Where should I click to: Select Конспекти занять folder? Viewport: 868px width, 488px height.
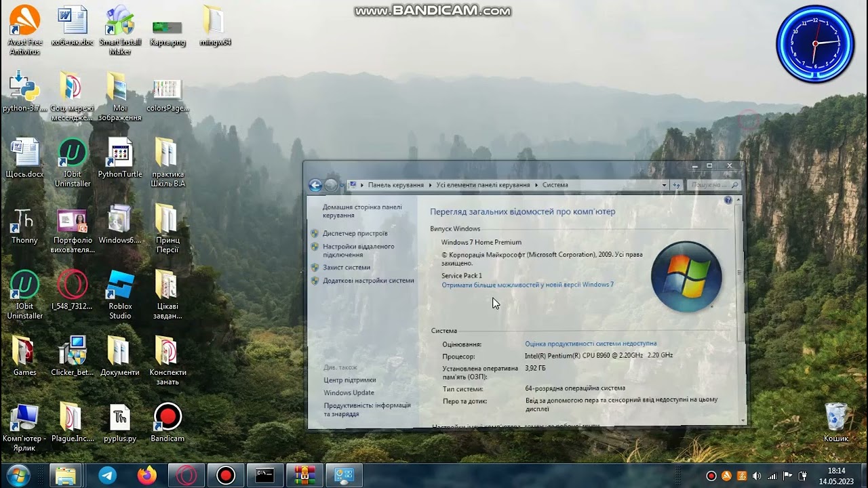(167, 361)
